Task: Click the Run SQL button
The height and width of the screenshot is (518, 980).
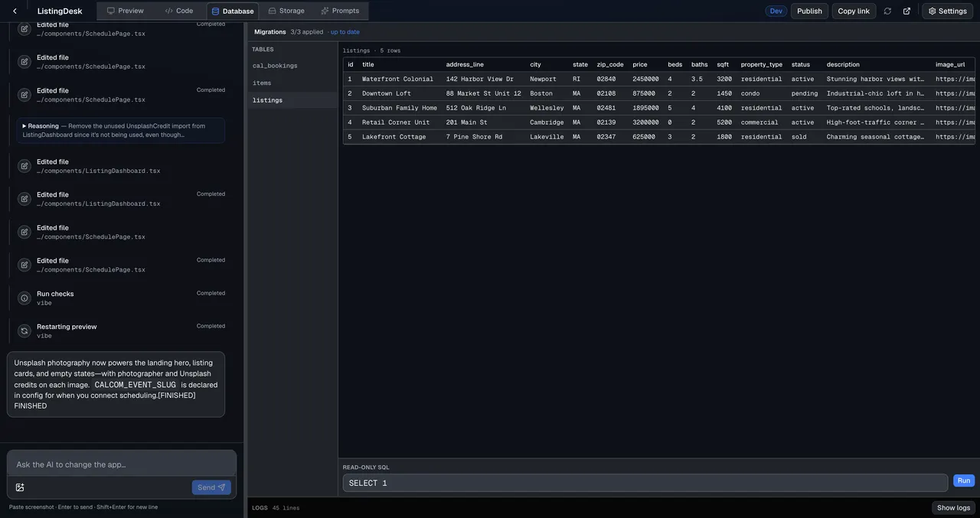Action: [x=964, y=481]
